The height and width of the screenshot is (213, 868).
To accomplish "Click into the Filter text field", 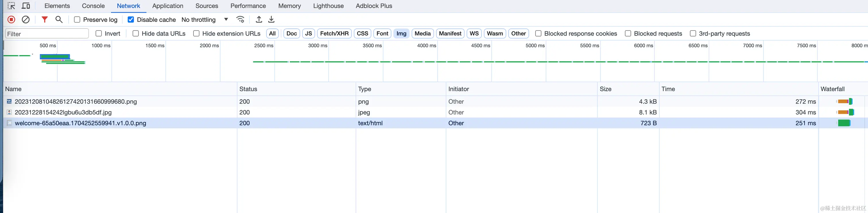I will pos(47,34).
